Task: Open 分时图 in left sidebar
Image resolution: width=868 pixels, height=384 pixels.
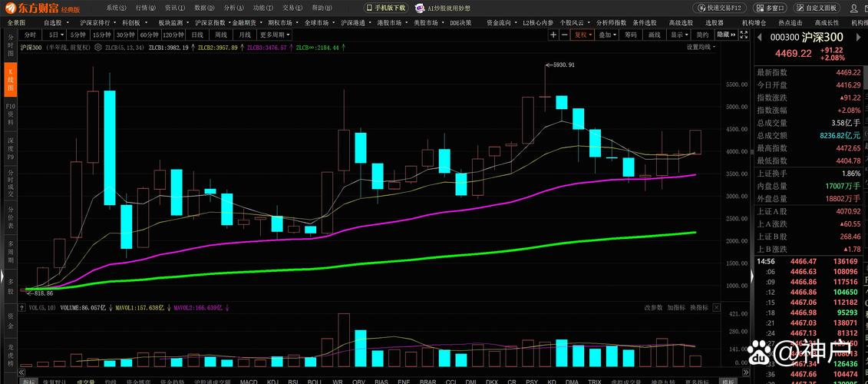Action: tap(10, 46)
